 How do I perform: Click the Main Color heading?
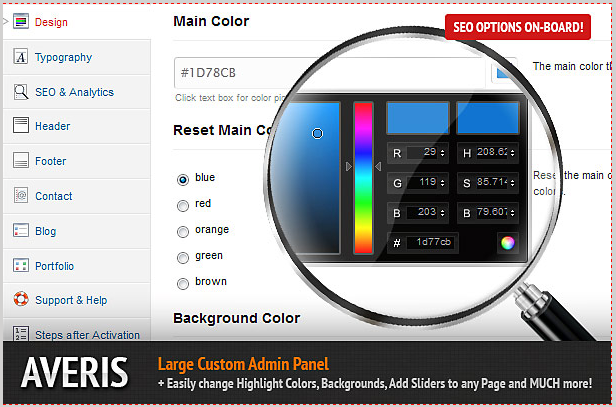211,21
